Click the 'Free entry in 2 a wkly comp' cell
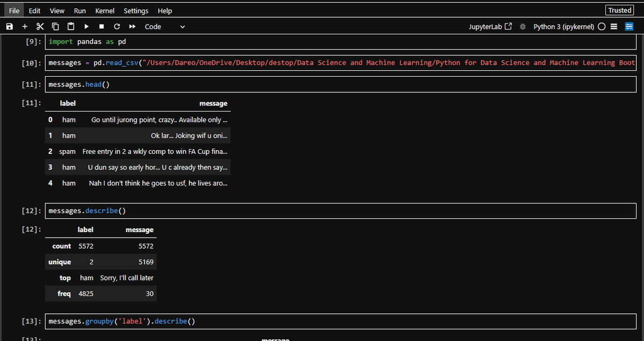The image size is (644, 341). point(155,152)
